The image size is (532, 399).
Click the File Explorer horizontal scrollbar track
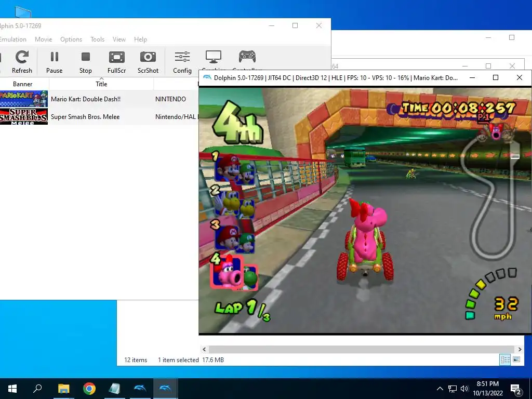coord(362,349)
